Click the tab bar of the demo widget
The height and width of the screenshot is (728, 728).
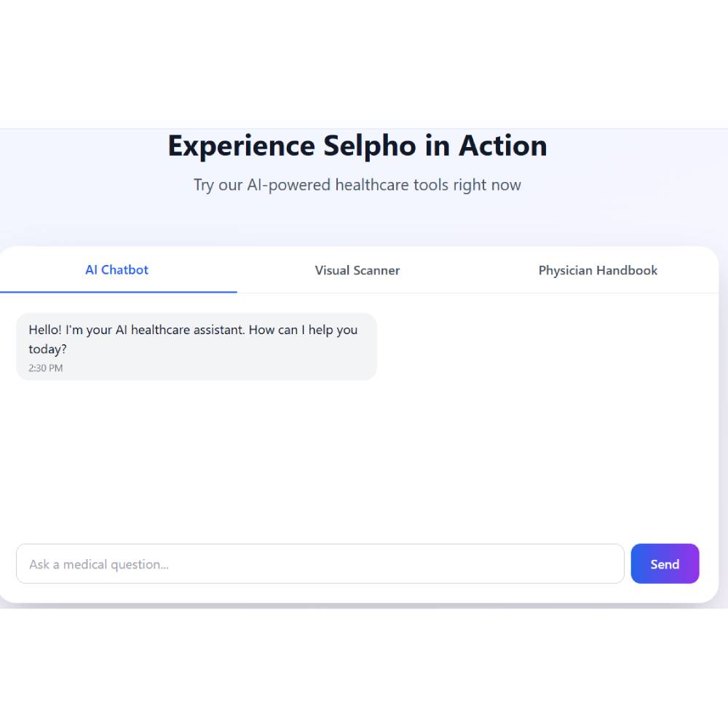[357, 269]
